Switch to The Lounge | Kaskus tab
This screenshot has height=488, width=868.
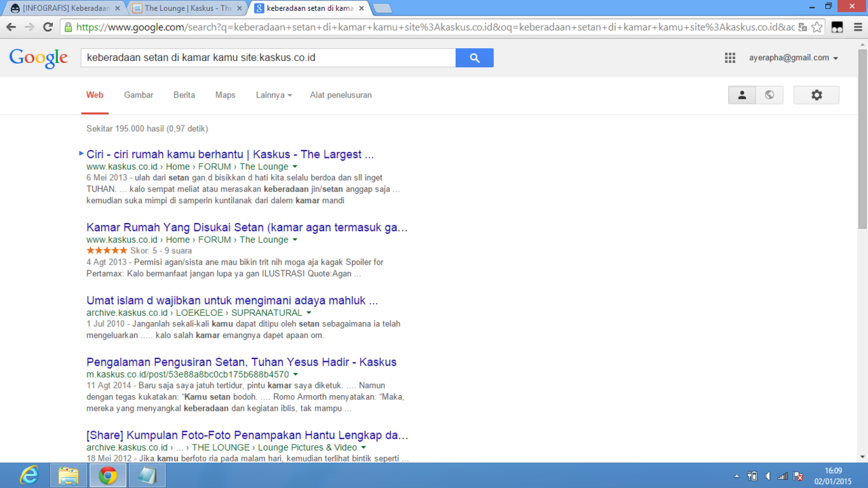[x=186, y=8]
